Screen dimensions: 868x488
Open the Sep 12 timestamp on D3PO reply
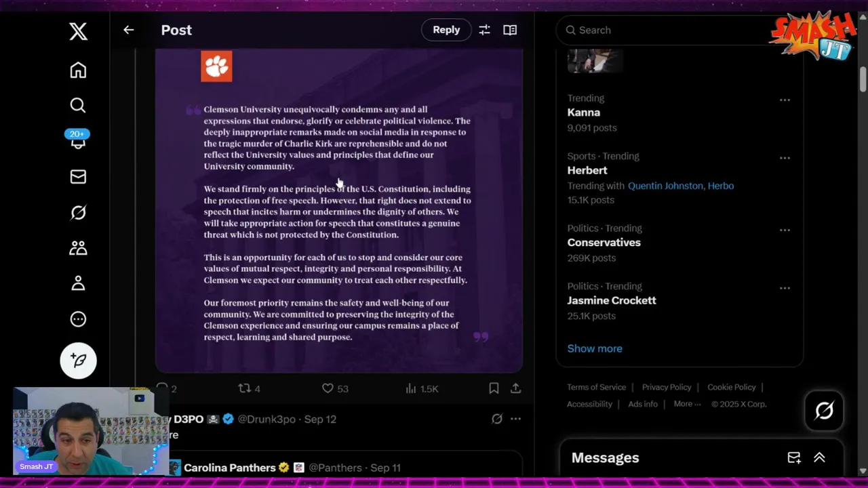click(320, 420)
